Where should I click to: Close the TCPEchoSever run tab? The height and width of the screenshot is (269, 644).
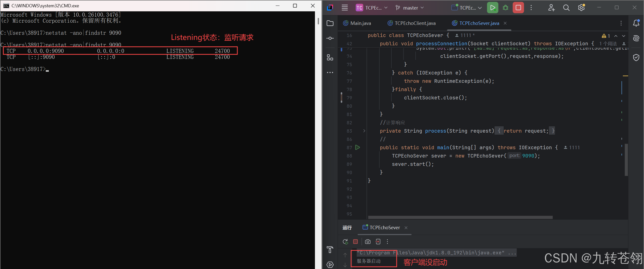coord(406,227)
